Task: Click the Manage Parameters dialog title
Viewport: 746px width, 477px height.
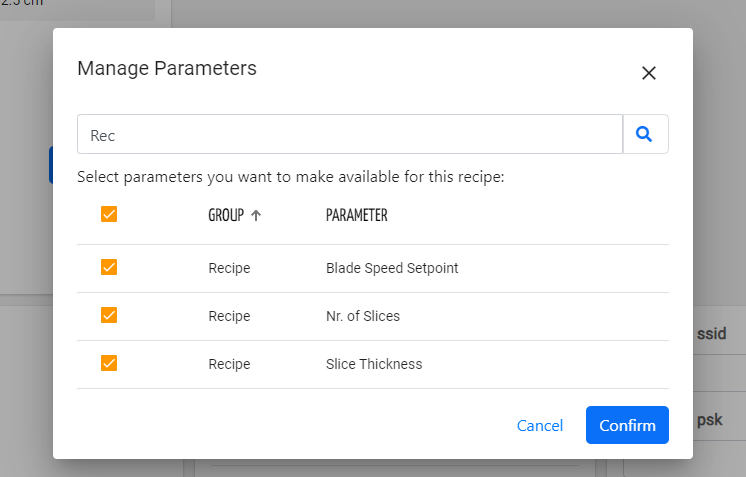Action: click(x=167, y=69)
